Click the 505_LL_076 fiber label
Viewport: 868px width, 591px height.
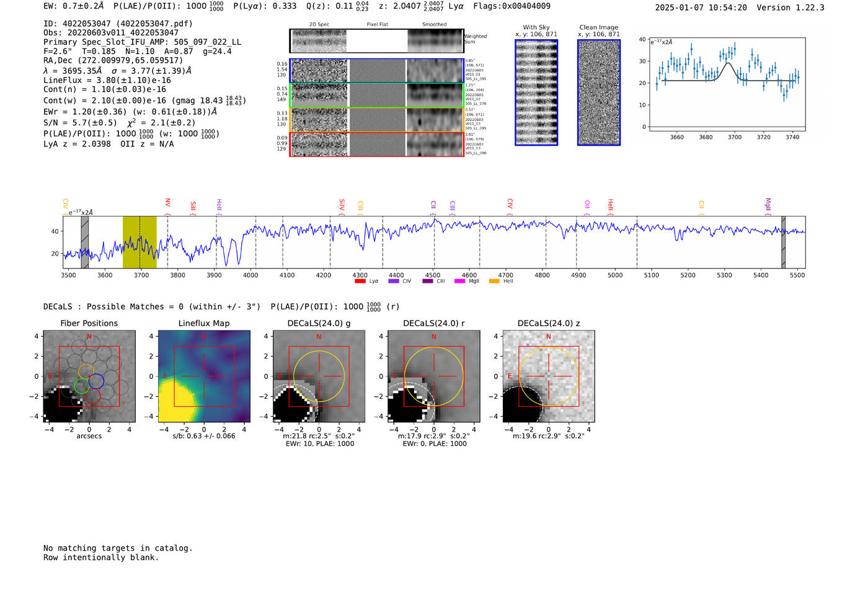point(476,104)
